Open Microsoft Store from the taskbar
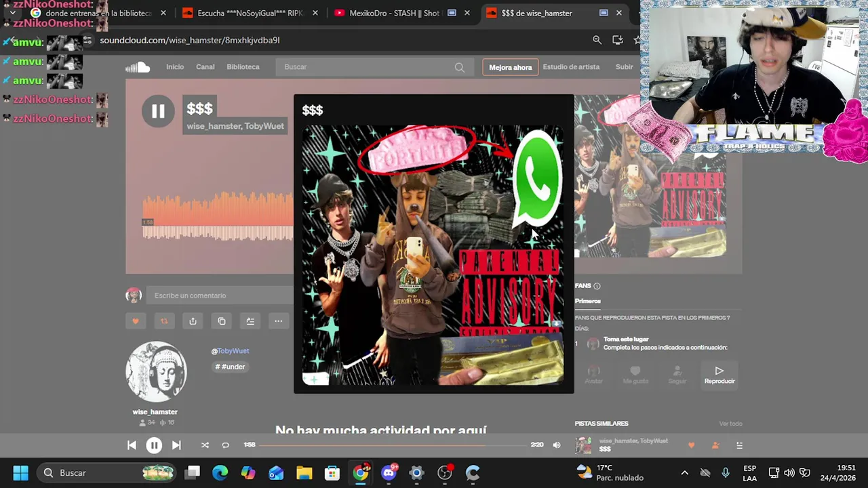Image resolution: width=868 pixels, height=488 pixels. (x=332, y=472)
